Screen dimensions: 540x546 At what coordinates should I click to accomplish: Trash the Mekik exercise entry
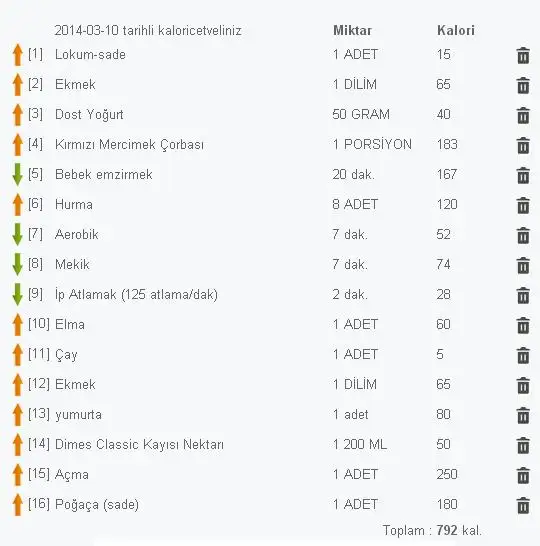(523, 266)
